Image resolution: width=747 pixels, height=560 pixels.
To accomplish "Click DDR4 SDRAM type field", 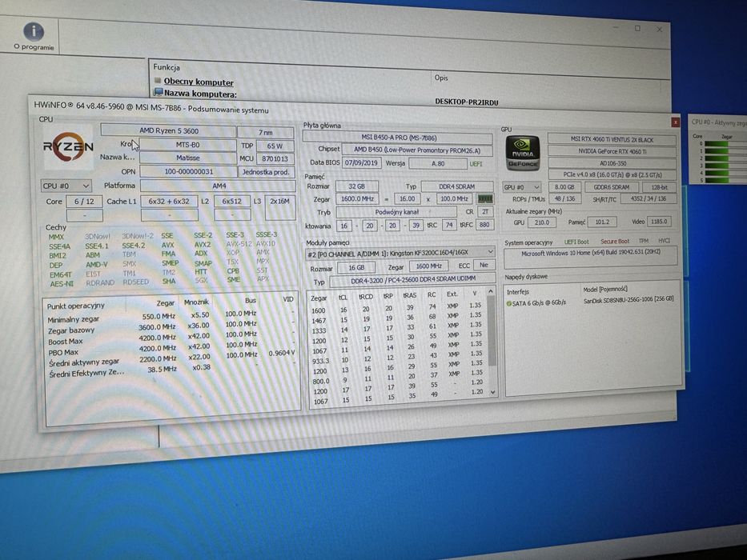I will [x=457, y=186].
